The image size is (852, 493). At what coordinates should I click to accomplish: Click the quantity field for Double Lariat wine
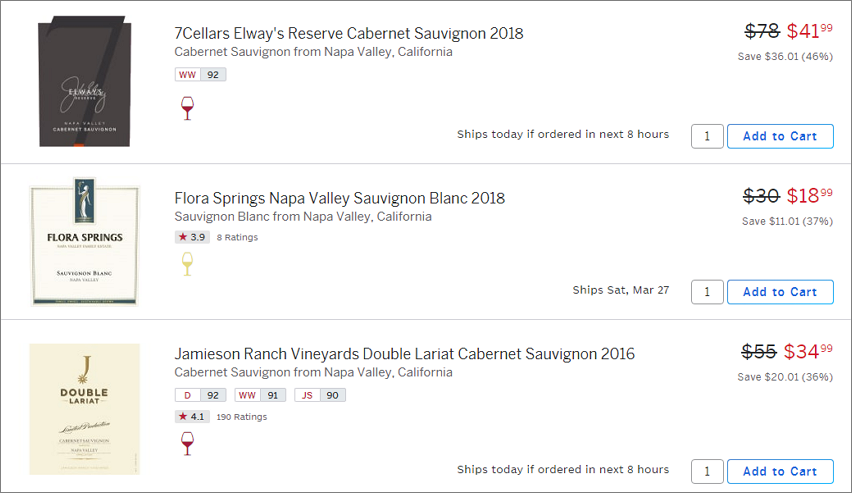707,471
